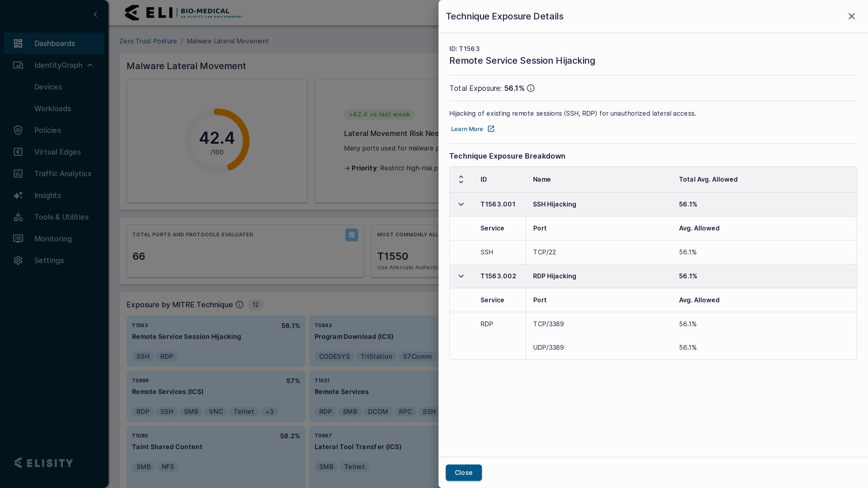Click the TCP/3389 port cell
Image resolution: width=868 pixels, height=488 pixels.
(548, 324)
